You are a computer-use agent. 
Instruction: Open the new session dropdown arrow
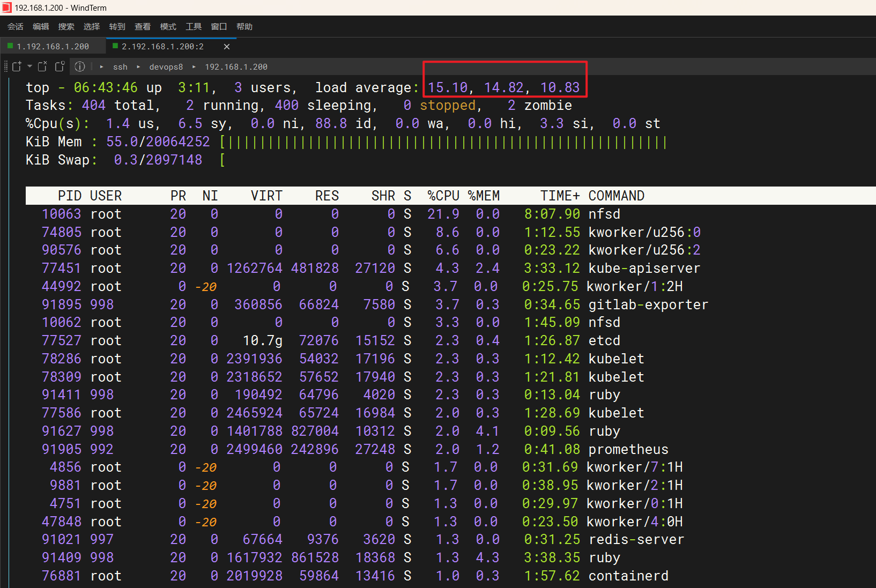tap(29, 66)
